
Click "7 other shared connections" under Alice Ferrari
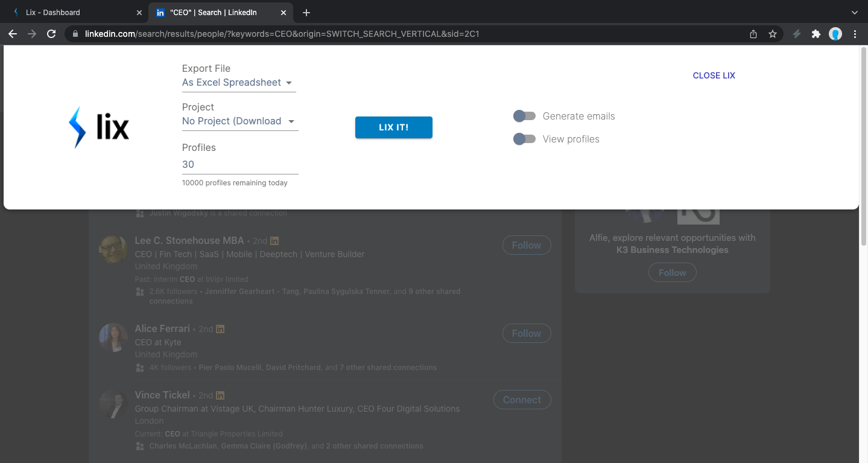tap(388, 367)
